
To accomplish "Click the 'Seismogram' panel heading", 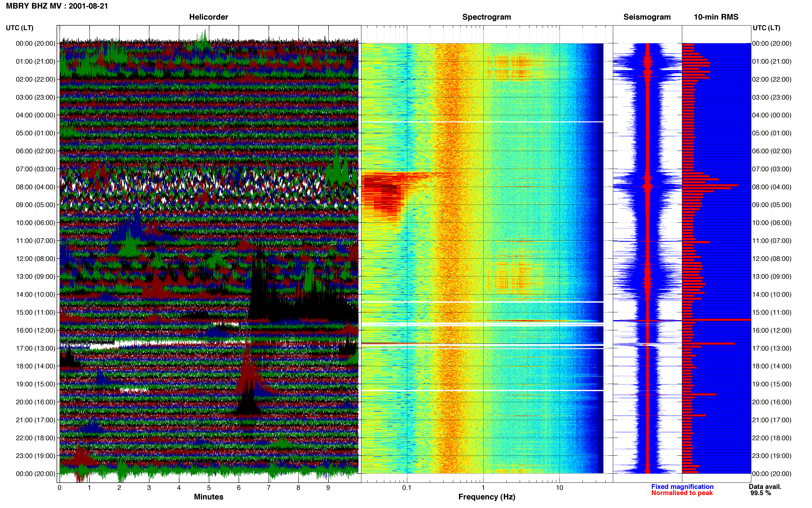I will [x=647, y=17].
